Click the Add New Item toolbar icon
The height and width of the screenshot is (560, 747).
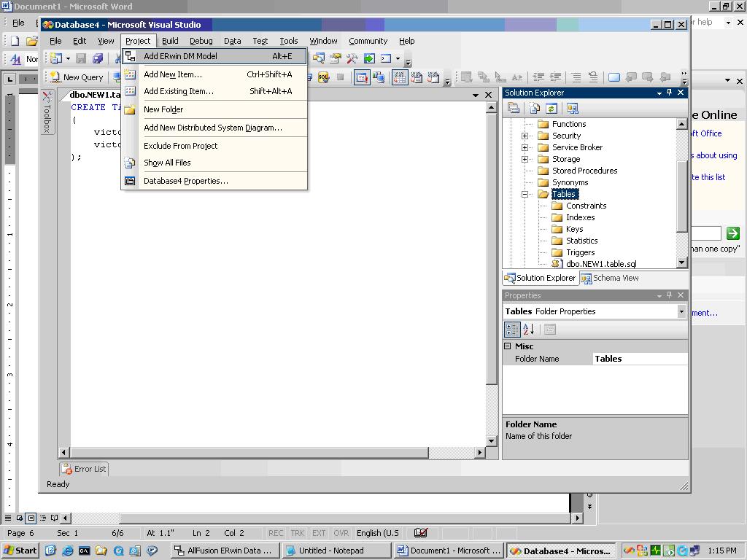pyautogui.click(x=56, y=58)
